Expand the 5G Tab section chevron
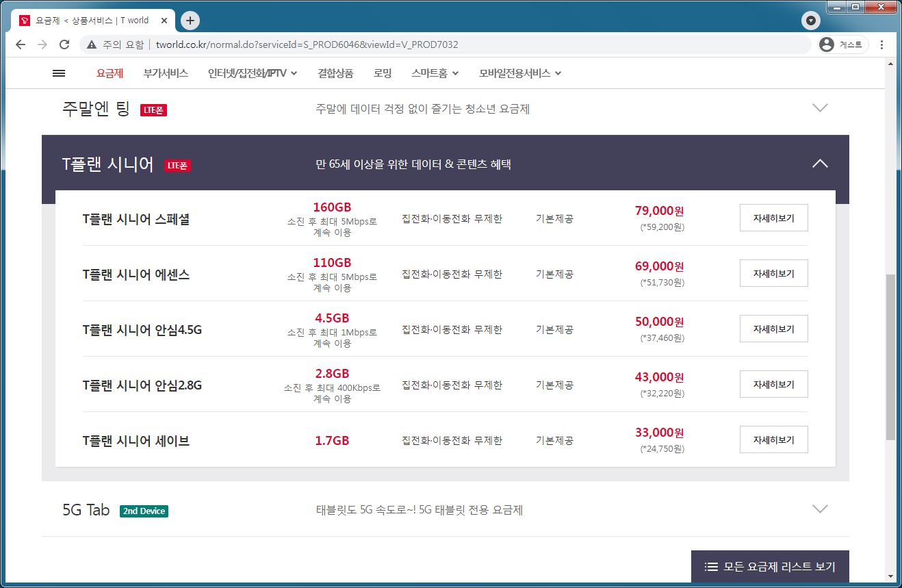This screenshot has width=902, height=588. pos(819,509)
